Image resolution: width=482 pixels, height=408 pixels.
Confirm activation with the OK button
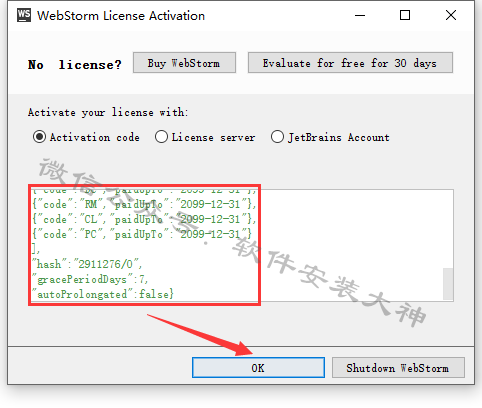258,368
